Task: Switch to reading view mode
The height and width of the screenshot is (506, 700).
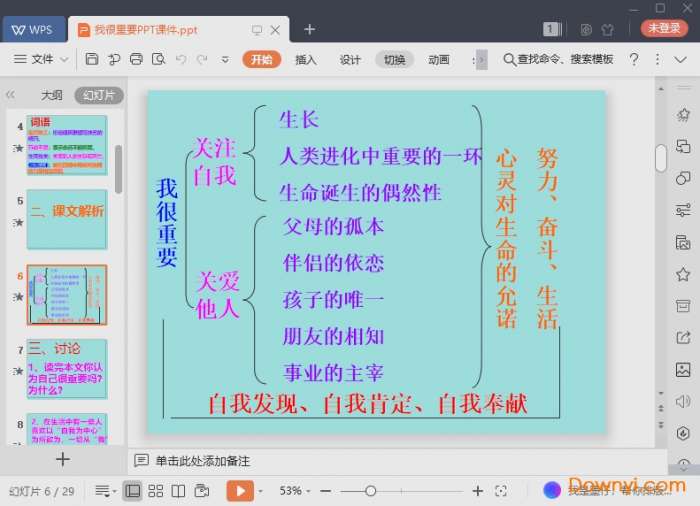Action: coord(178,491)
